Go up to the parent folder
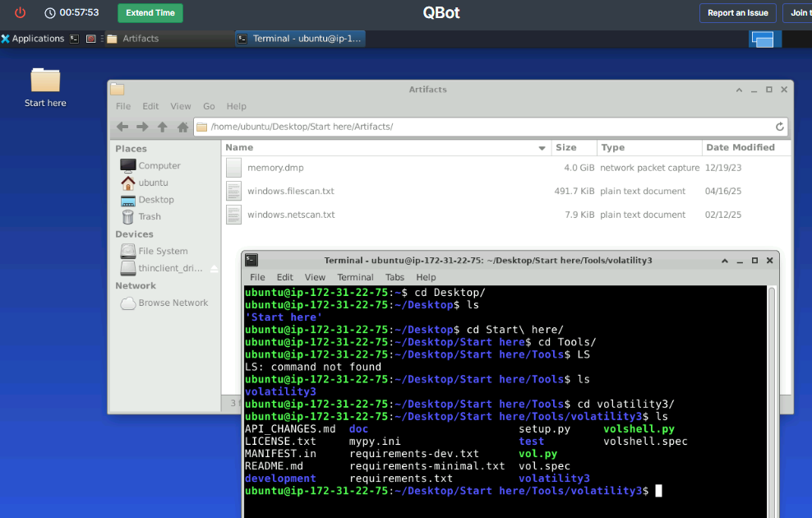This screenshot has height=518, width=812. [163, 127]
